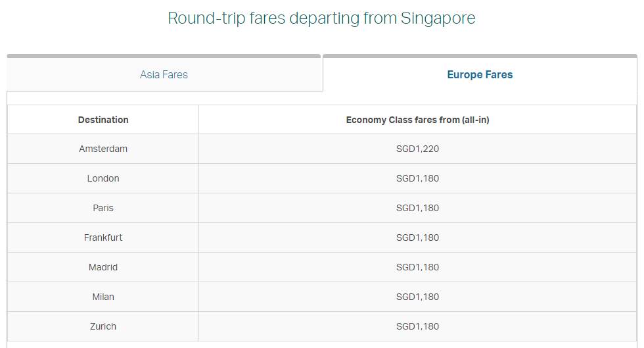Click Milan in the destination column

tap(103, 297)
